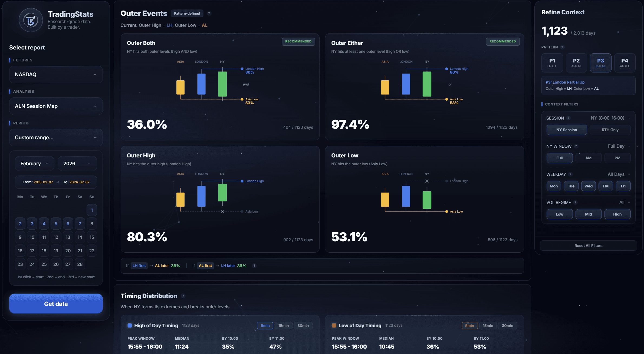
Task: Enable the High volatility regime filter
Action: point(617,214)
